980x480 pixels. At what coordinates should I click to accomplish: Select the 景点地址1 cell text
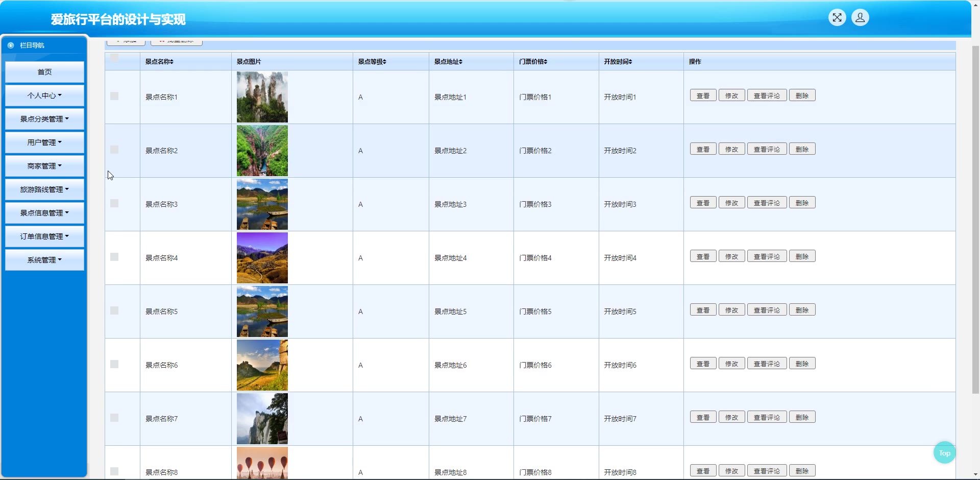[450, 97]
